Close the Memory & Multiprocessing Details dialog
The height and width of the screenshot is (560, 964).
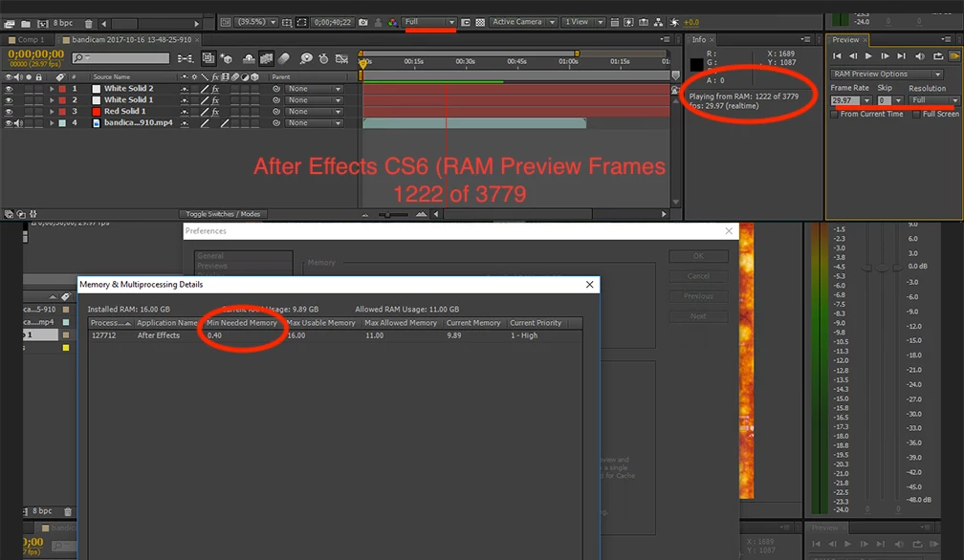[x=589, y=284]
